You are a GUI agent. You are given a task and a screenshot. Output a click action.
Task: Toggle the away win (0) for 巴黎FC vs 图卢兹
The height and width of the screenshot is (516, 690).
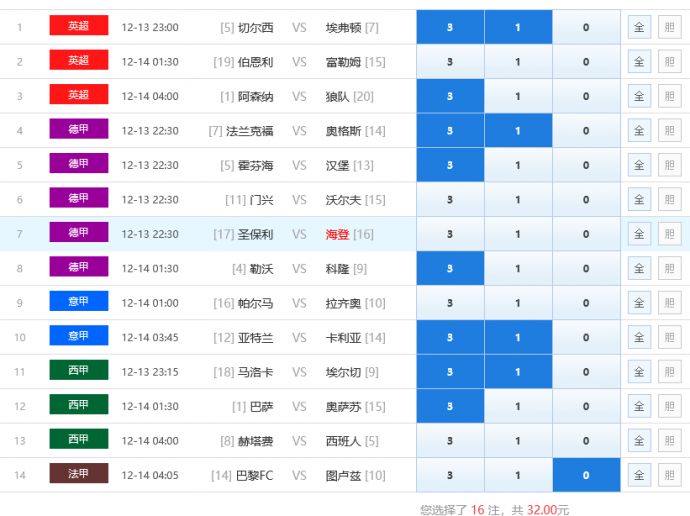coord(586,475)
